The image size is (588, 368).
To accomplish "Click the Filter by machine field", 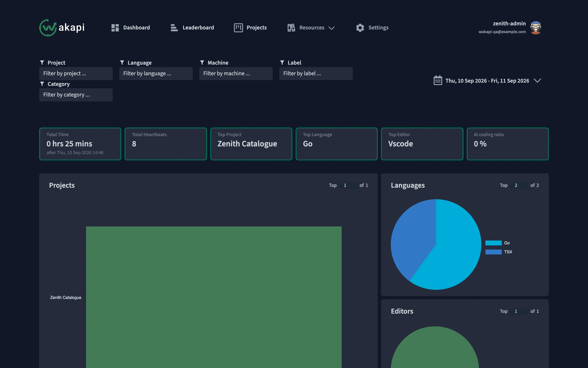I will point(236,74).
